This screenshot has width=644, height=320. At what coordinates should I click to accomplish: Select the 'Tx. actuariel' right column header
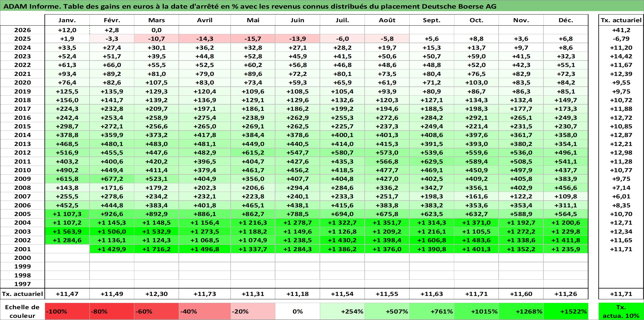click(621, 20)
